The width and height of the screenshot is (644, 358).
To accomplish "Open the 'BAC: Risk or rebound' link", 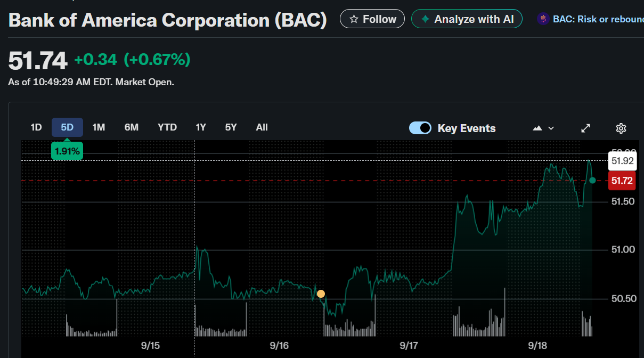I will [590, 19].
